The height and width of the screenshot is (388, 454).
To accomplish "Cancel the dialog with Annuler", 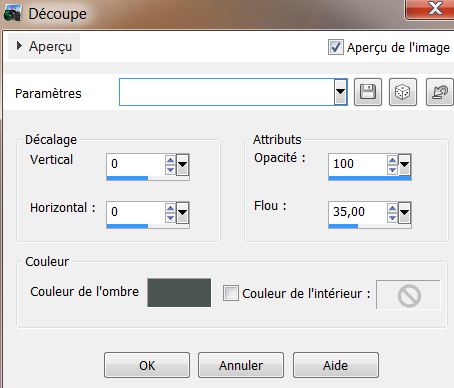I will click(241, 365).
